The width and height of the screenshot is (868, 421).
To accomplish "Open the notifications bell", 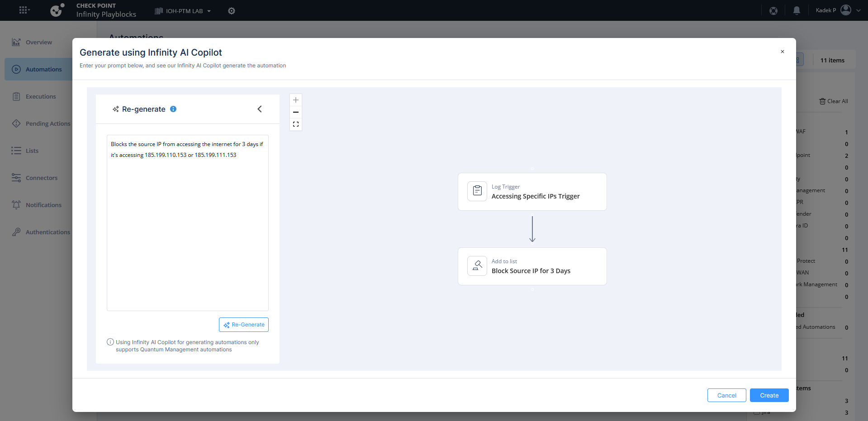I will (797, 10).
